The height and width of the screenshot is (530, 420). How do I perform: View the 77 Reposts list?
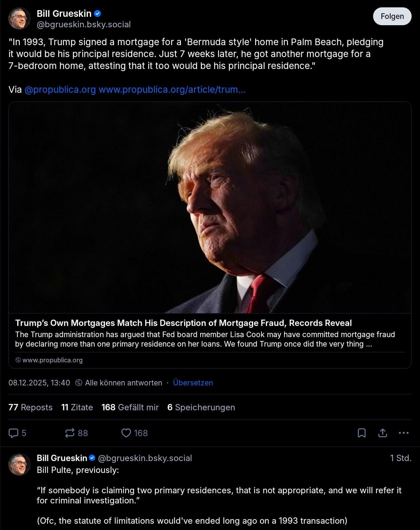tap(30, 407)
